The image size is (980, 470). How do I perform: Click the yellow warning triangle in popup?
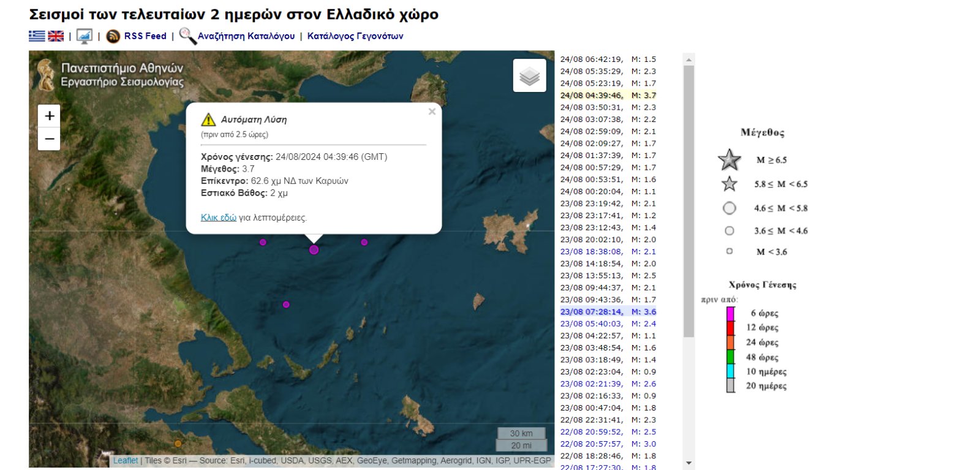[208, 119]
